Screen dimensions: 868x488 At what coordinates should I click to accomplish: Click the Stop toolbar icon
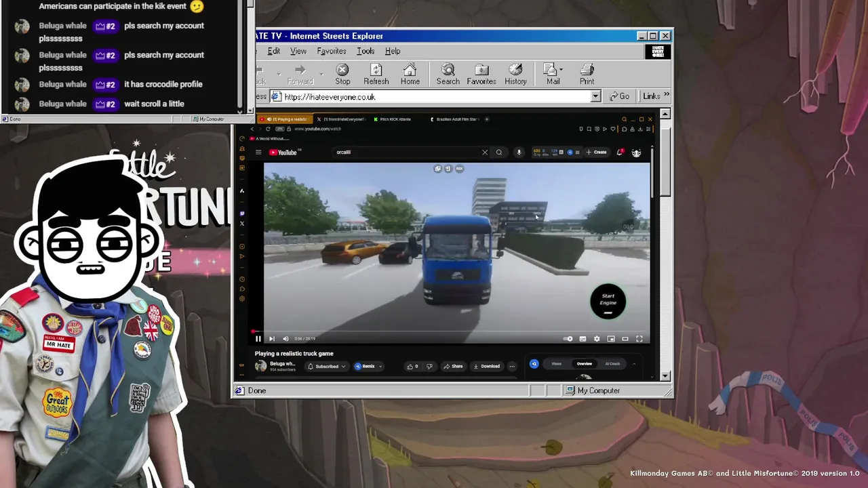(x=342, y=75)
